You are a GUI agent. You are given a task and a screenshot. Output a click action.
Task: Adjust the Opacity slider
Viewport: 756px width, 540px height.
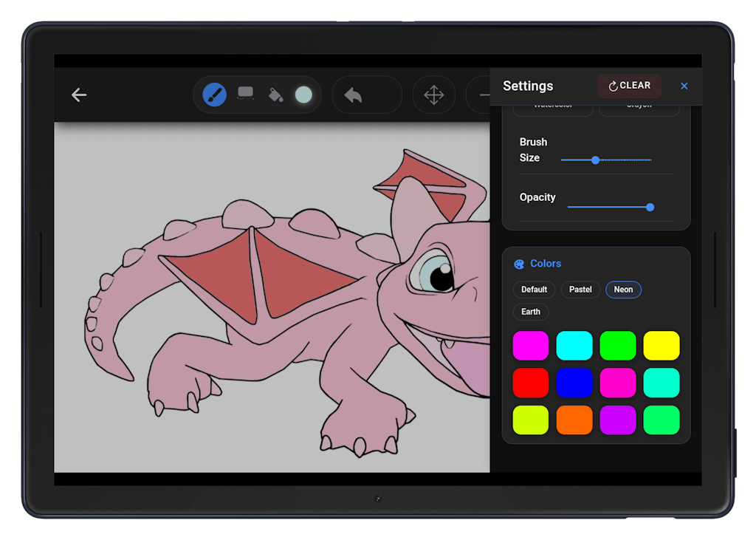[x=611, y=207]
